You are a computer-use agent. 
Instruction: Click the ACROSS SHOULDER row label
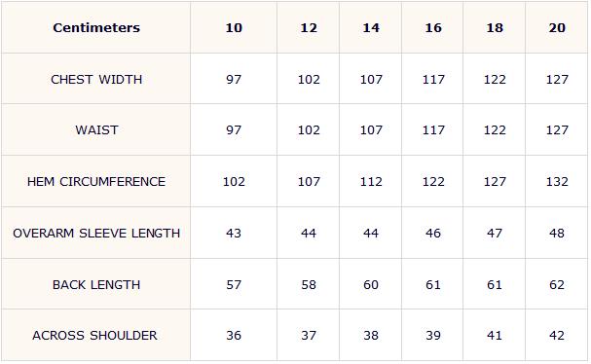94,336
